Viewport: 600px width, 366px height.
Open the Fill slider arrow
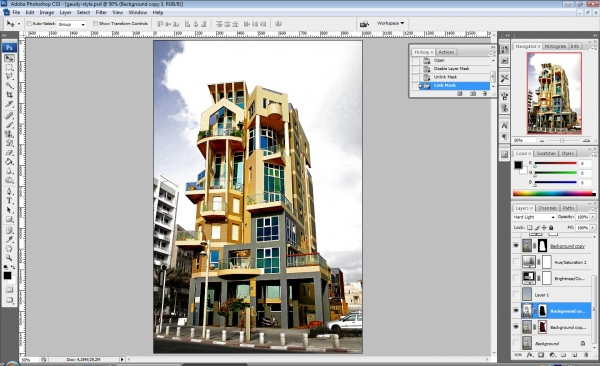tap(593, 227)
